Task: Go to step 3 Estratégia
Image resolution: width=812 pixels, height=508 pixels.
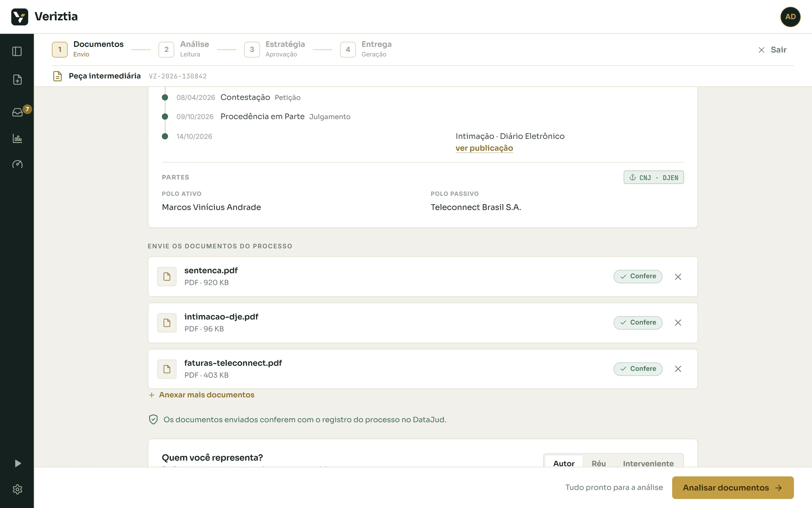Action: tap(274, 49)
